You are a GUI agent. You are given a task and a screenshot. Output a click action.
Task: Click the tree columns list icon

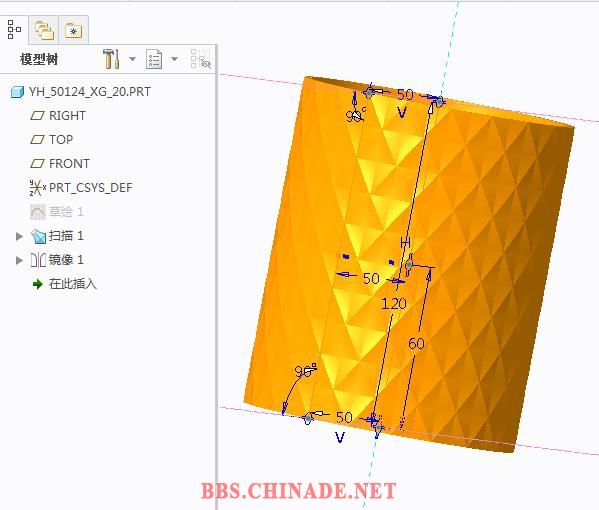click(154, 59)
